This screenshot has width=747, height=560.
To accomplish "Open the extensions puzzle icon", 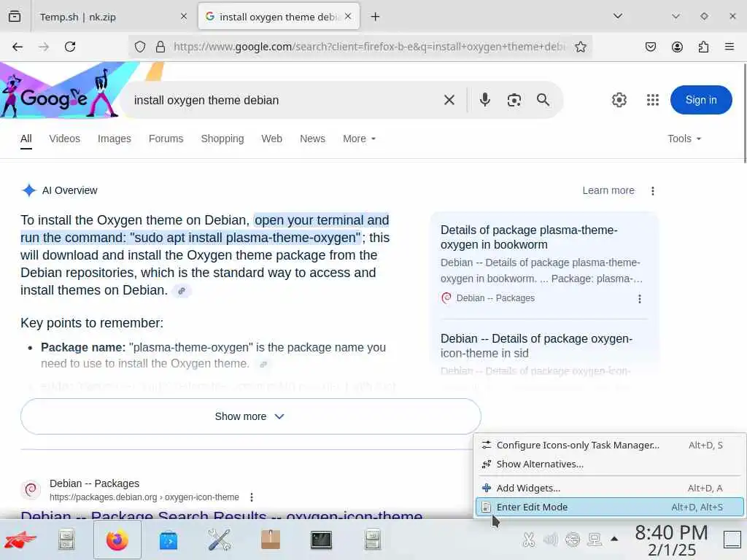I will 703,47.
